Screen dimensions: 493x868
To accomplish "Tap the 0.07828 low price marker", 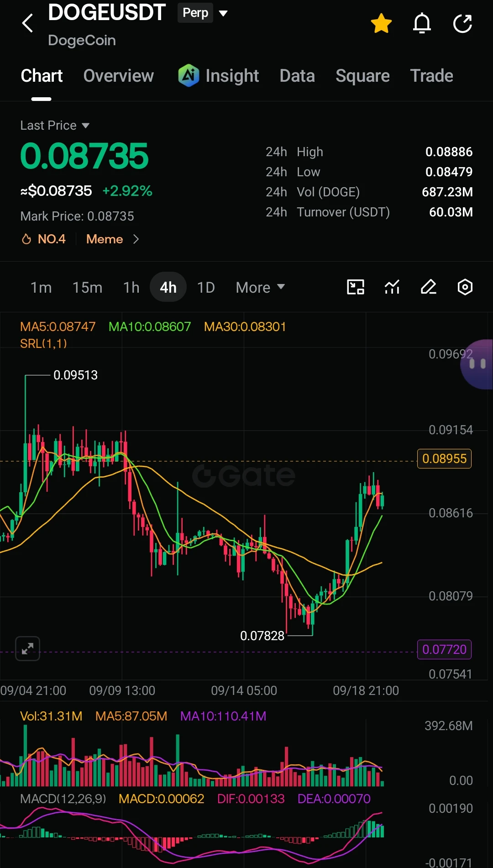I will (x=262, y=636).
